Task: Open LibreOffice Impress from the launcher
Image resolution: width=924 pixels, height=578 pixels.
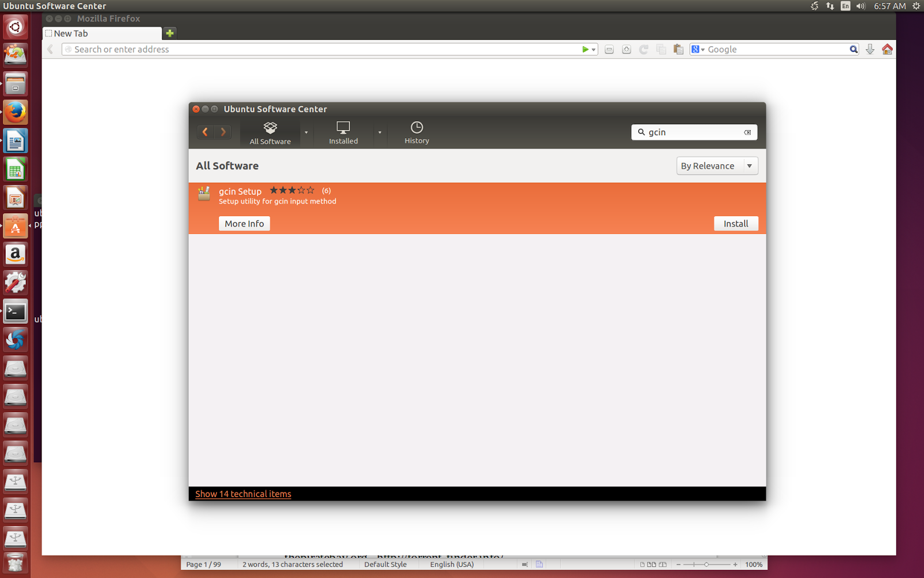Action: pyautogui.click(x=16, y=198)
